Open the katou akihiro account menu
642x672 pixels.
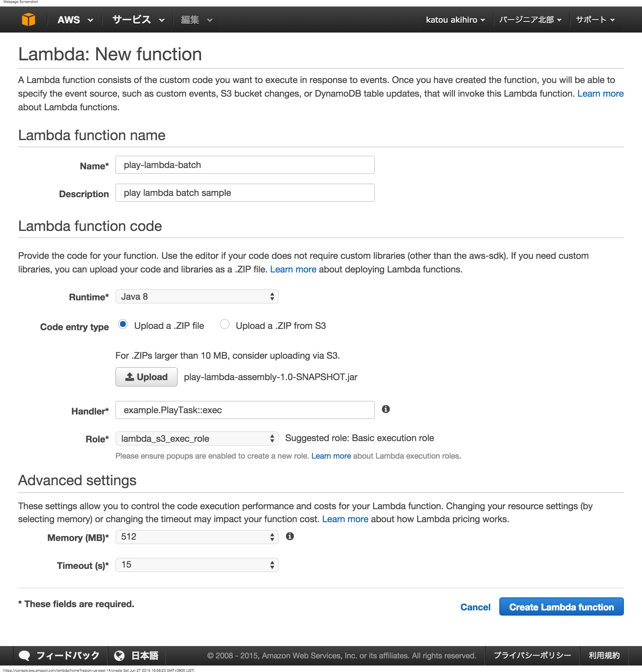click(x=455, y=20)
